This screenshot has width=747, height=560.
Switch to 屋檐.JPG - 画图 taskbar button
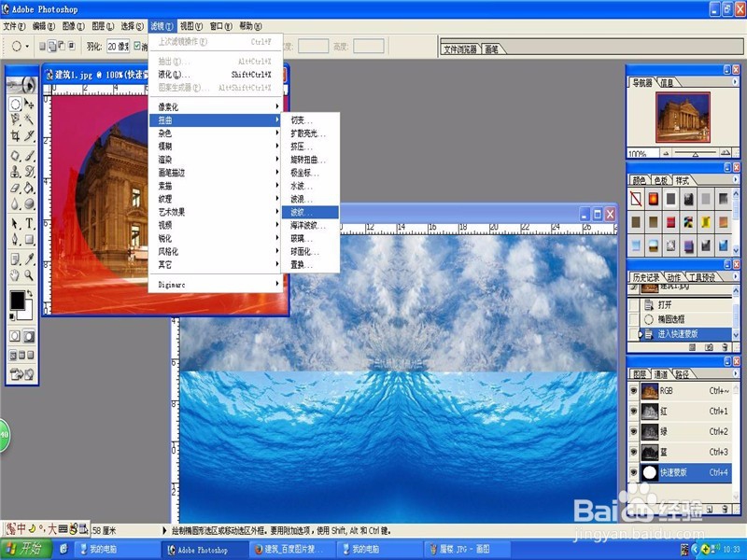coord(466,549)
